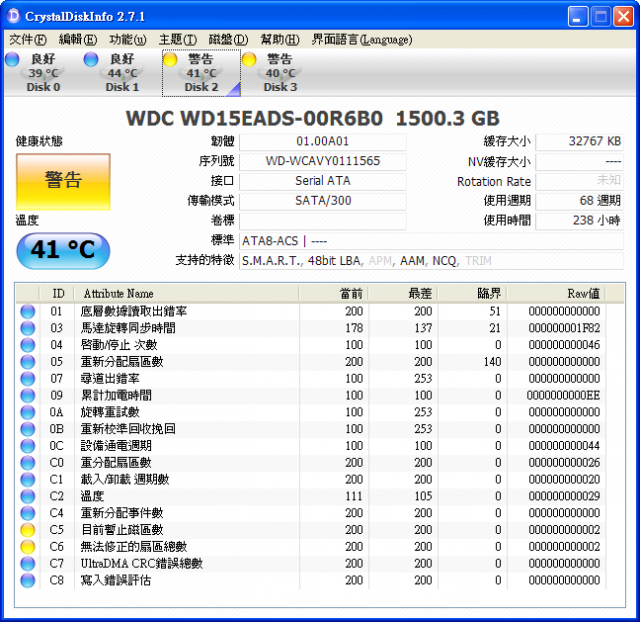Click the status orb for attribute 05
The image size is (640, 622).
(28, 362)
